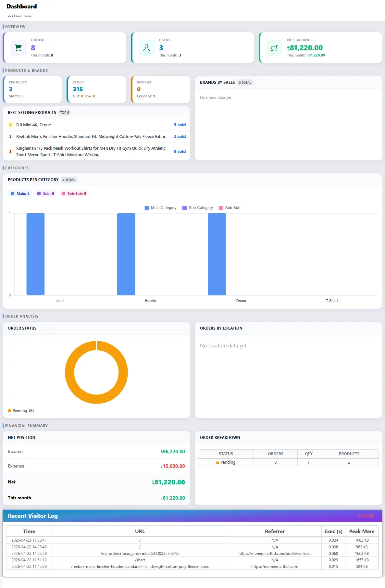Click the Referrer column header
Image resolution: width=385 pixels, height=588 pixels.
(x=275, y=532)
